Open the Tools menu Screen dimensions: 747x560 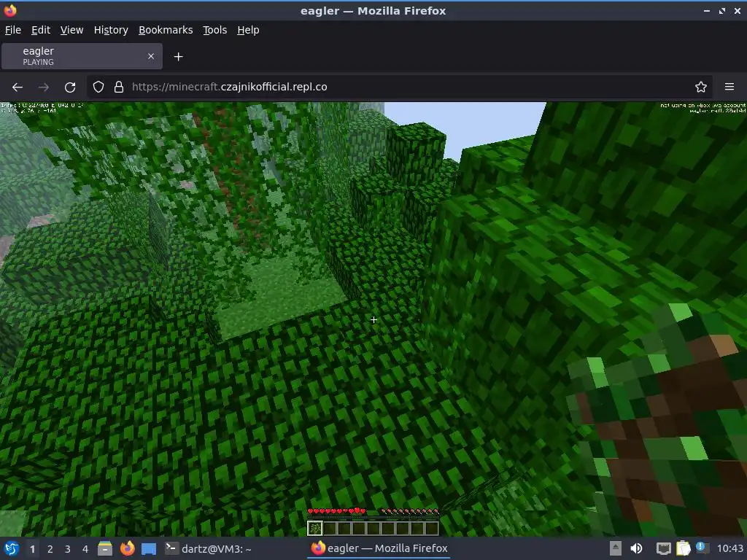click(215, 30)
